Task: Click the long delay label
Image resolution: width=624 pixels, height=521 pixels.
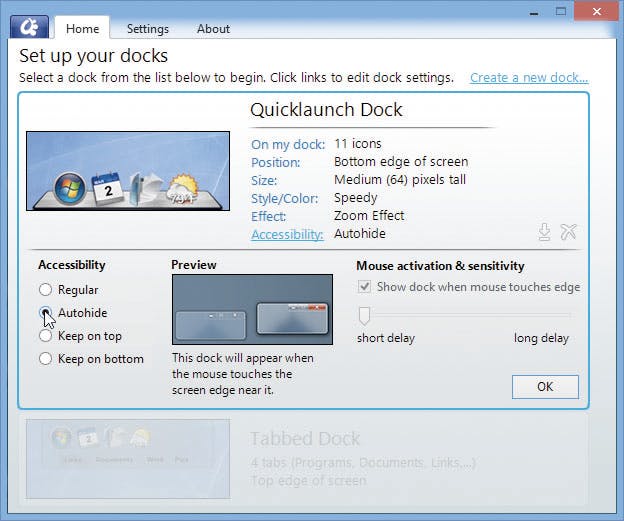Action: tap(541, 338)
